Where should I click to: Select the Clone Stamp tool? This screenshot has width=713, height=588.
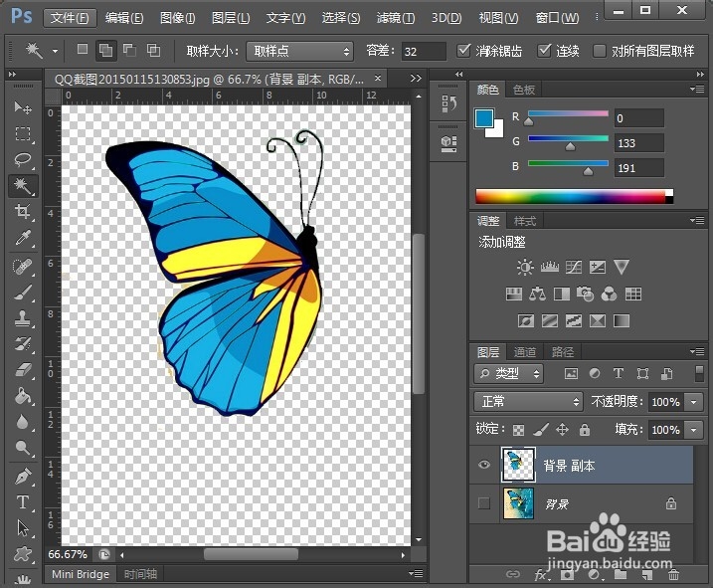point(22,318)
